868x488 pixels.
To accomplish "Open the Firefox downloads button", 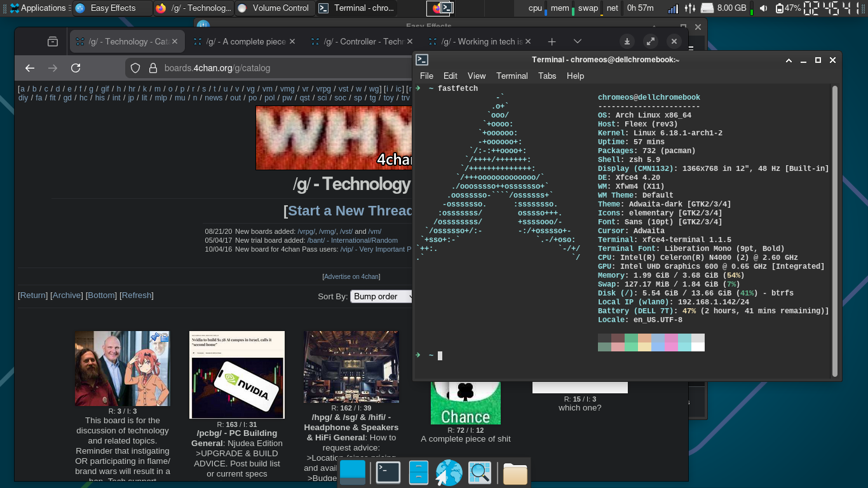I will [x=627, y=41].
